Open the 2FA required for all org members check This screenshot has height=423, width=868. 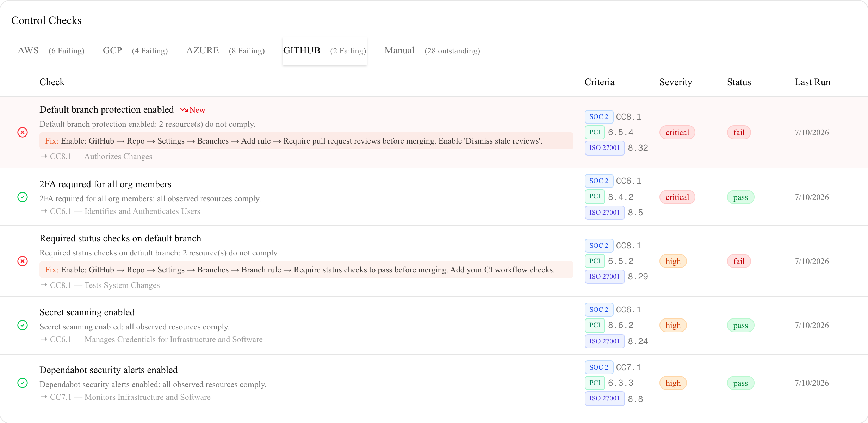(105, 184)
